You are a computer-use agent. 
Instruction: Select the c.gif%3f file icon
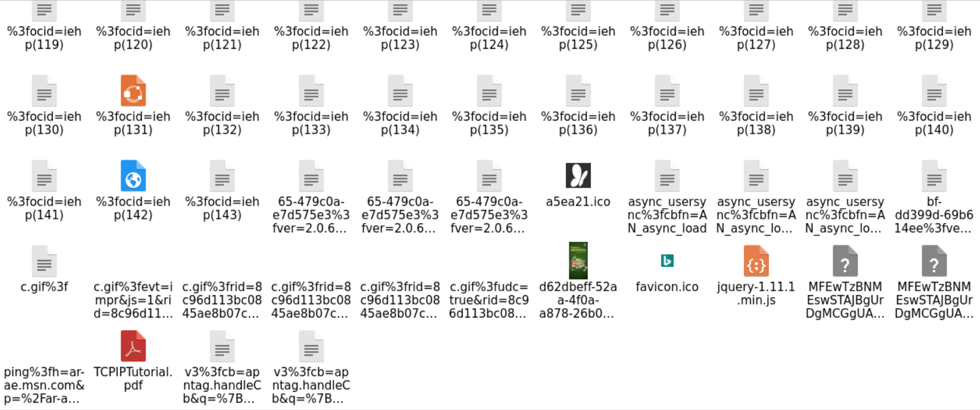tap(44, 261)
